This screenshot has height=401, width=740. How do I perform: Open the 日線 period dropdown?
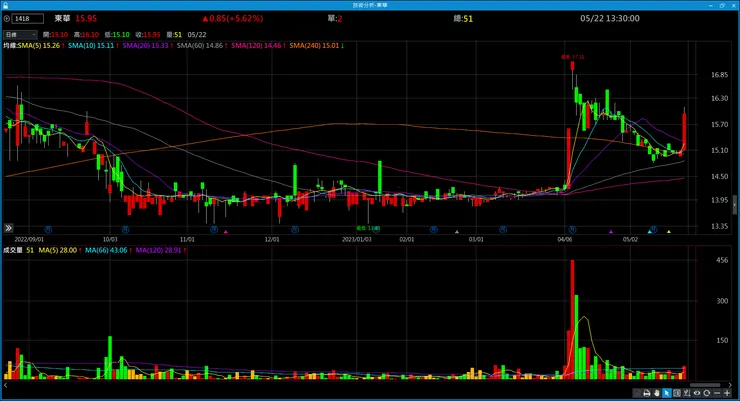point(20,34)
